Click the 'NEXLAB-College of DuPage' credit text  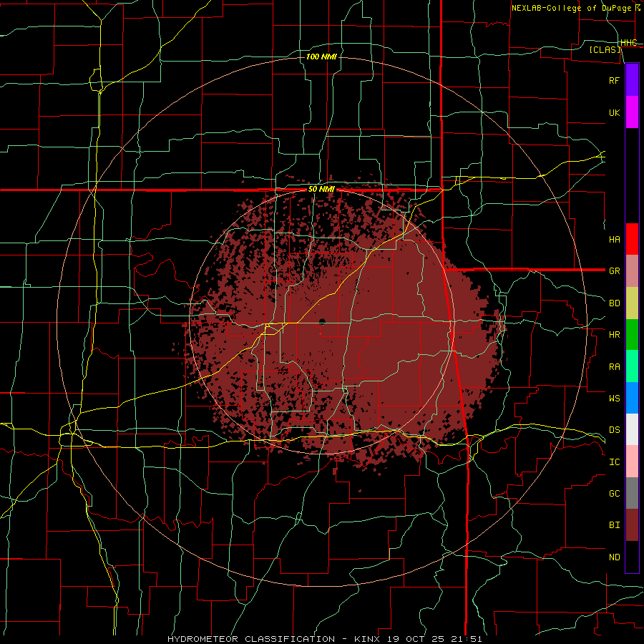(x=571, y=8)
